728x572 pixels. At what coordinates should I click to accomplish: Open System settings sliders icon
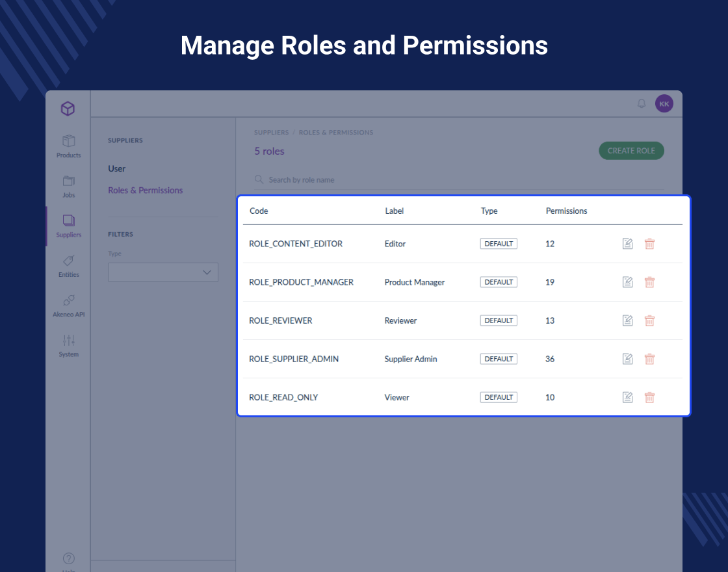68,341
